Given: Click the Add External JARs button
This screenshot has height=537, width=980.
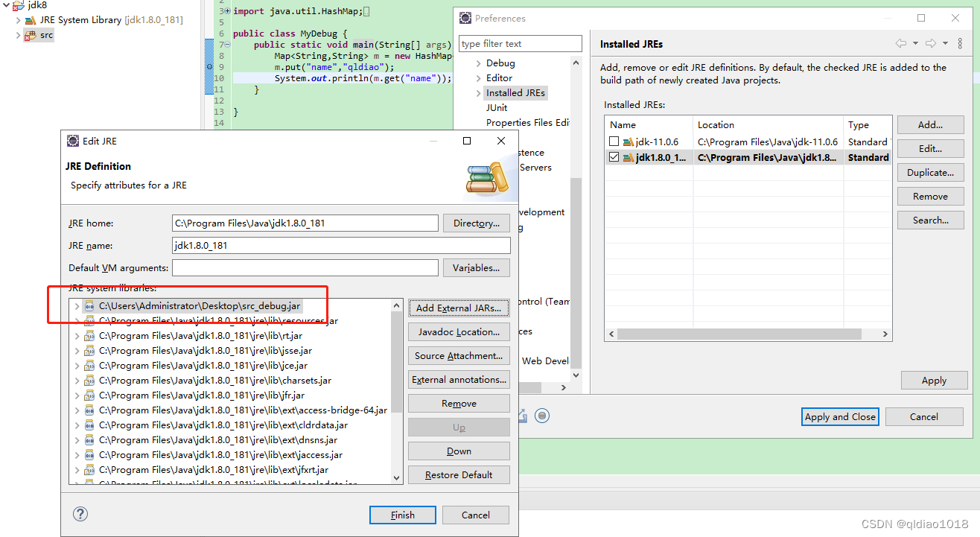Looking at the screenshot, I should (459, 308).
